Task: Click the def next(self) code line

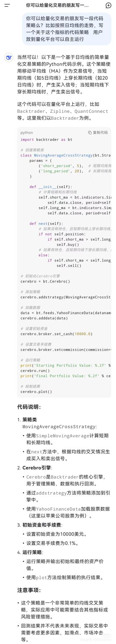Action: point(46,224)
